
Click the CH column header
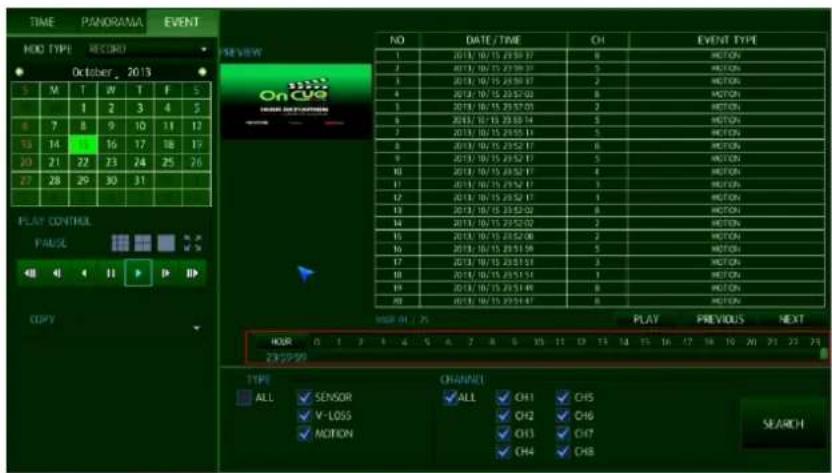tap(598, 40)
